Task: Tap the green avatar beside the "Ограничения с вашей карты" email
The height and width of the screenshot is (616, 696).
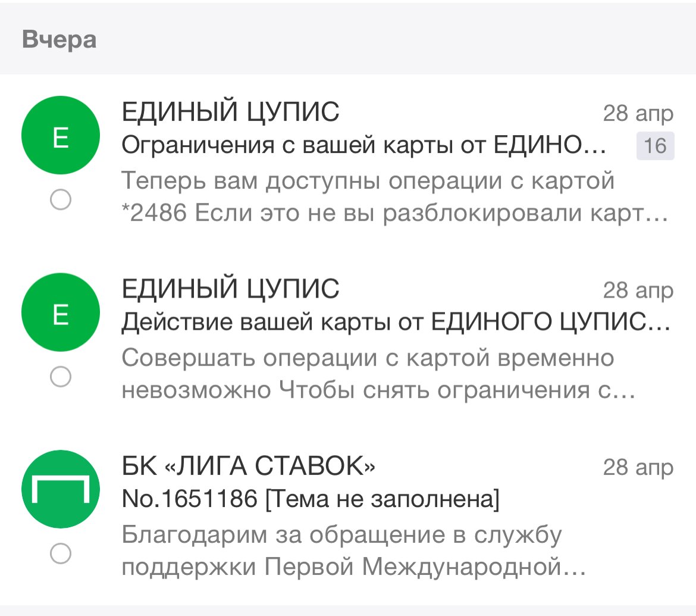Action: tap(60, 136)
